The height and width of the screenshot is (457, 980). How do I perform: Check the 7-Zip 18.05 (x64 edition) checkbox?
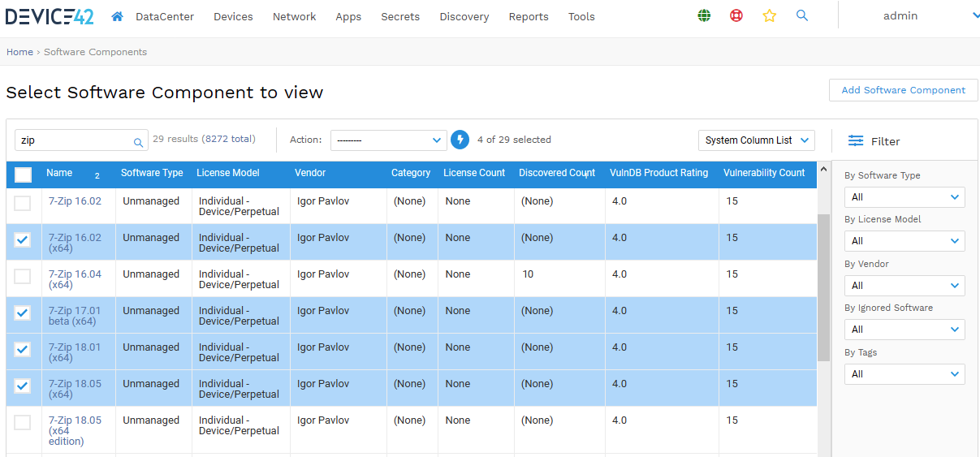coord(23,422)
